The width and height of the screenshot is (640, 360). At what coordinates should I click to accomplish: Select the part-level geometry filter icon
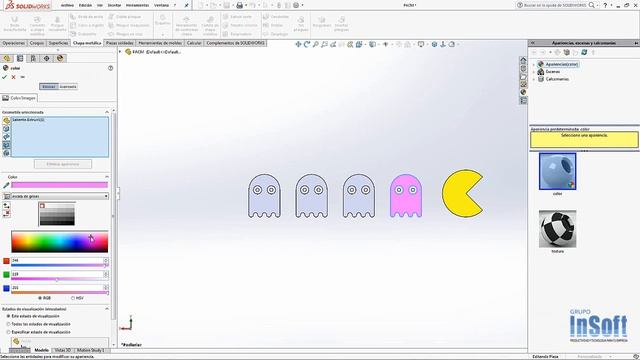[x=6, y=120]
